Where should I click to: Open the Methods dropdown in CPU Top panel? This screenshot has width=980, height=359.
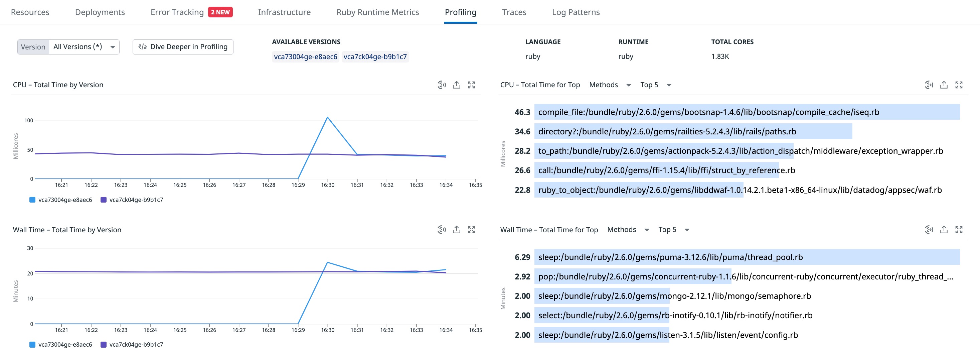pyautogui.click(x=610, y=85)
